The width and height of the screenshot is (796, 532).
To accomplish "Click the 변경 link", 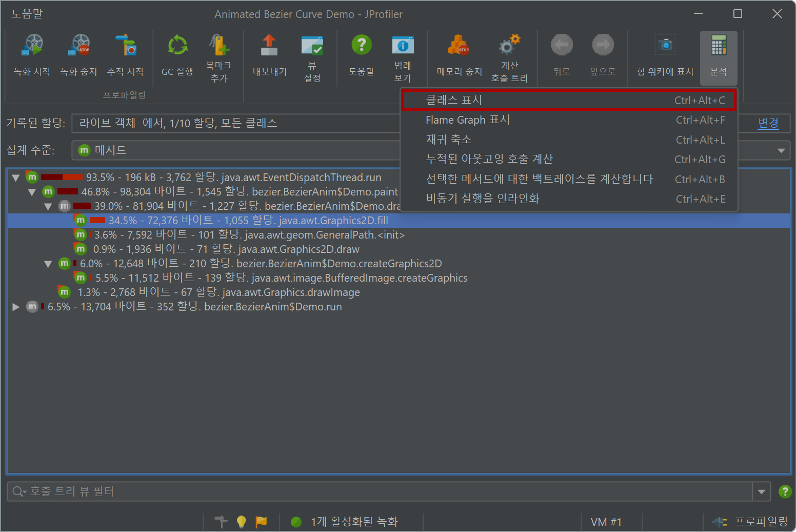I will tap(768, 123).
